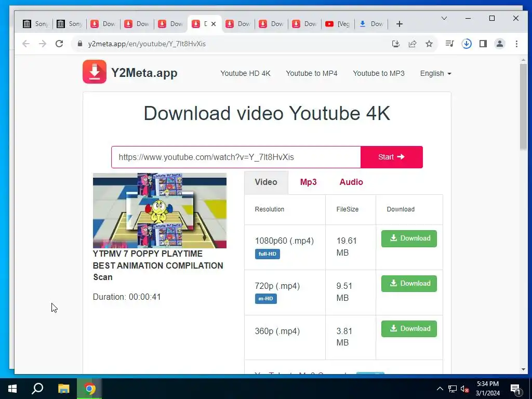
Task: Open the notification center icon
Action: click(x=515, y=389)
